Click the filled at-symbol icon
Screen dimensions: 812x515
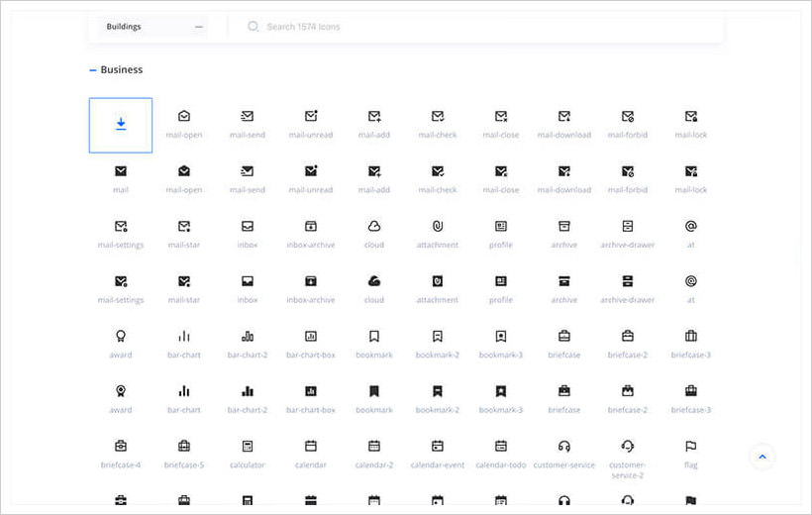691,281
